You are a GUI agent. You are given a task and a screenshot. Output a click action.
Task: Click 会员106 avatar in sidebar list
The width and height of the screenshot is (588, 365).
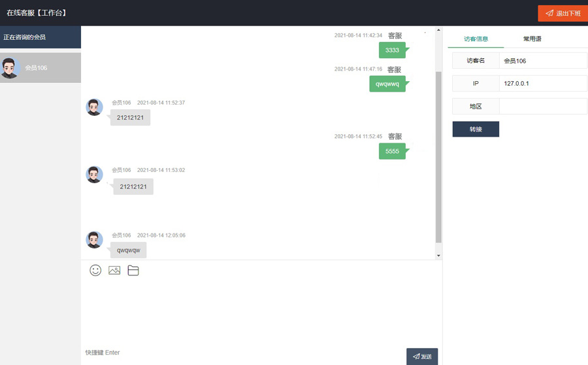coord(10,68)
